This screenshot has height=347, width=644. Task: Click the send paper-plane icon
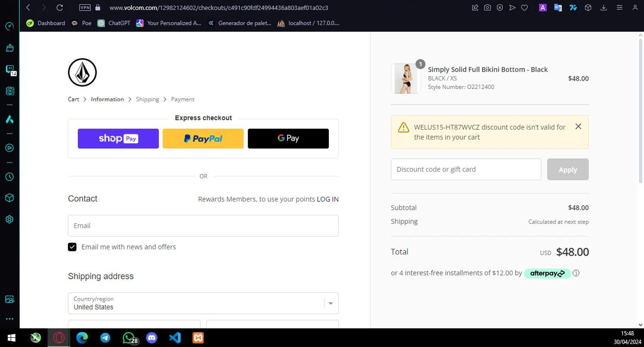pyautogui.click(x=512, y=7)
